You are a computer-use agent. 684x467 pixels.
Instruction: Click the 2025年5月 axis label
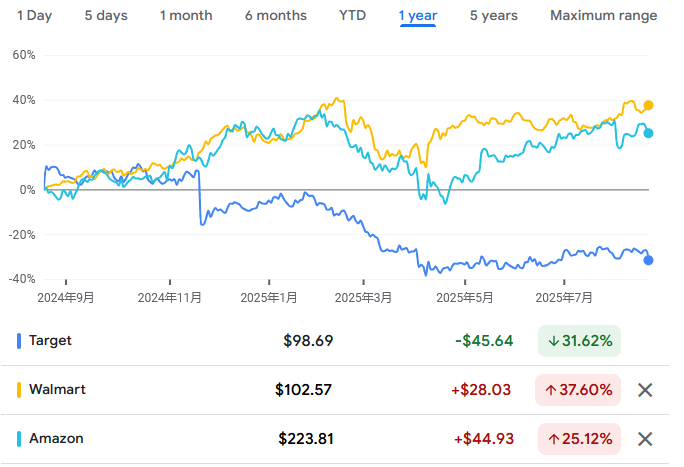[465, 298]
